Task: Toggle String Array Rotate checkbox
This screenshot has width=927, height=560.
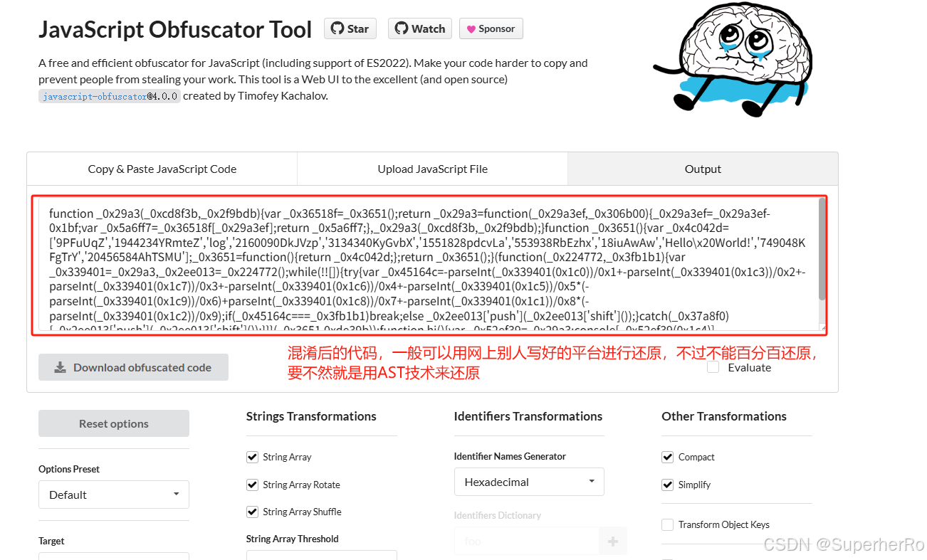Action: click(252, 485)
